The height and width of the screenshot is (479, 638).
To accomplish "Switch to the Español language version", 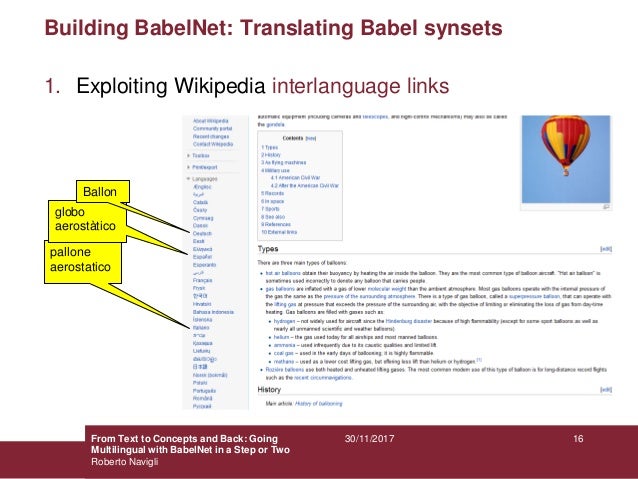I will (x=202, y=257).
